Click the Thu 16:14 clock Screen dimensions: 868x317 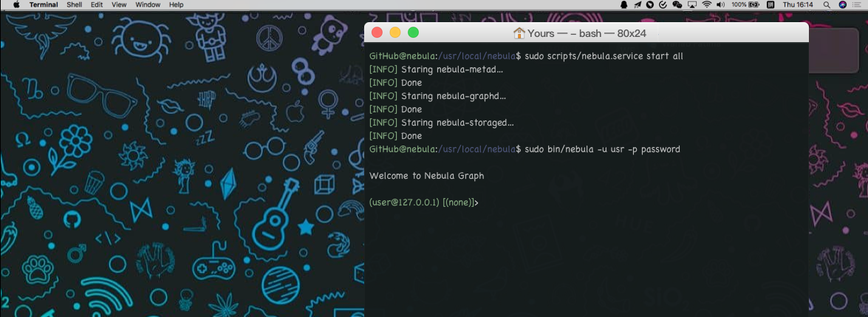tap(798, 4)
